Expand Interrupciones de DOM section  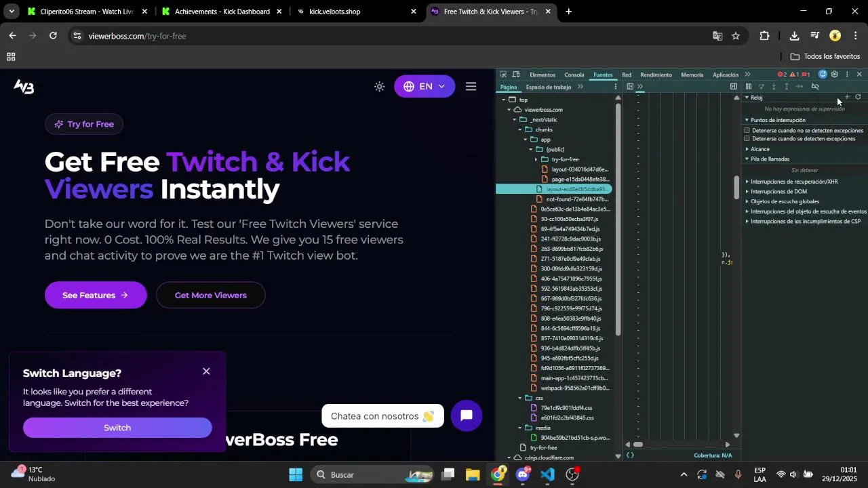(747, 192)
